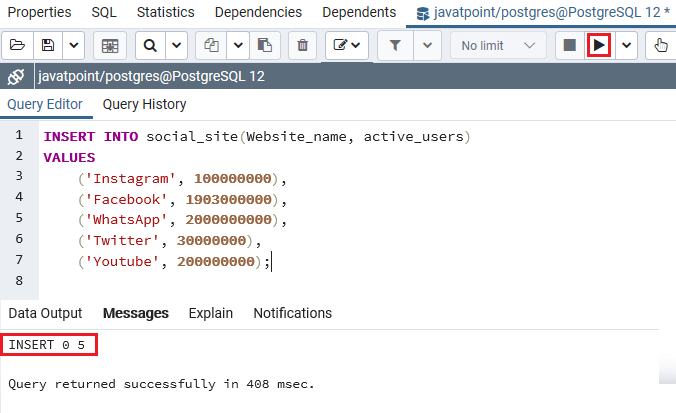
Task: Click the save data changes grid icon
Action: tap(110, 45)
